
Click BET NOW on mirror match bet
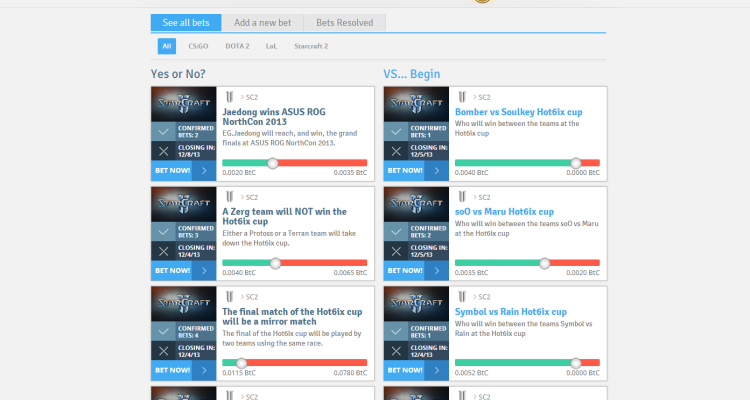coord(172,370)
